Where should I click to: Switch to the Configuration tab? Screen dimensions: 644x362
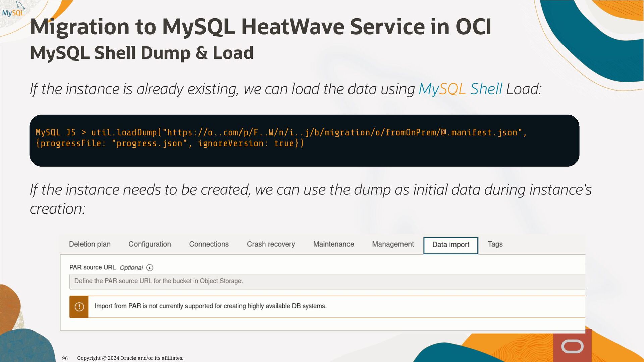click(150, 244)
